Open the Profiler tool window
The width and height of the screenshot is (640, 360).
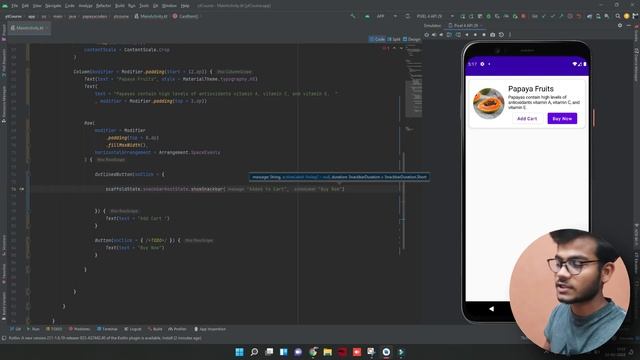[178, 329]
